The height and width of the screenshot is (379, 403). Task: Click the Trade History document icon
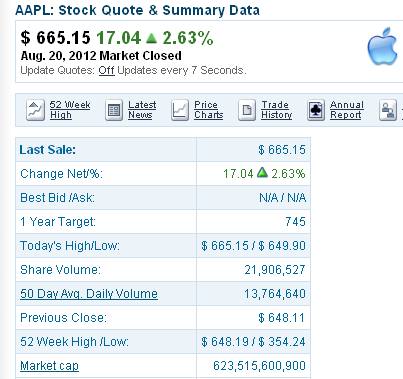tap(247, 110)
